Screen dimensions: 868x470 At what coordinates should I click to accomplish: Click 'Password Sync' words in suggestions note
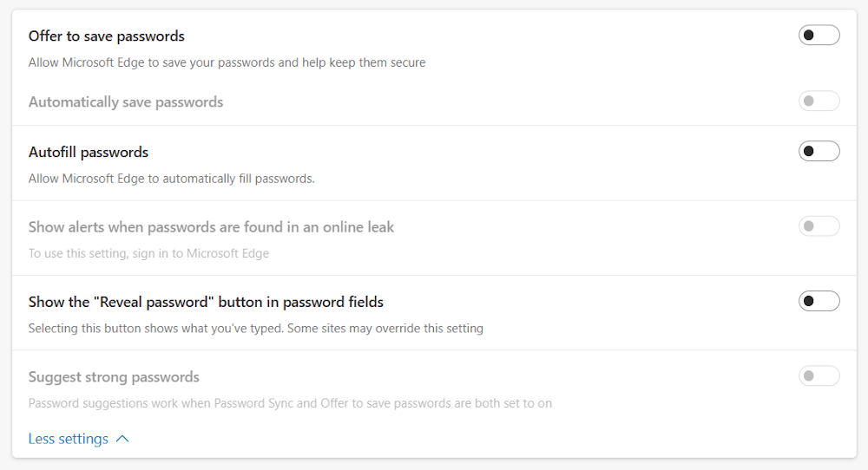click(253, 403)
